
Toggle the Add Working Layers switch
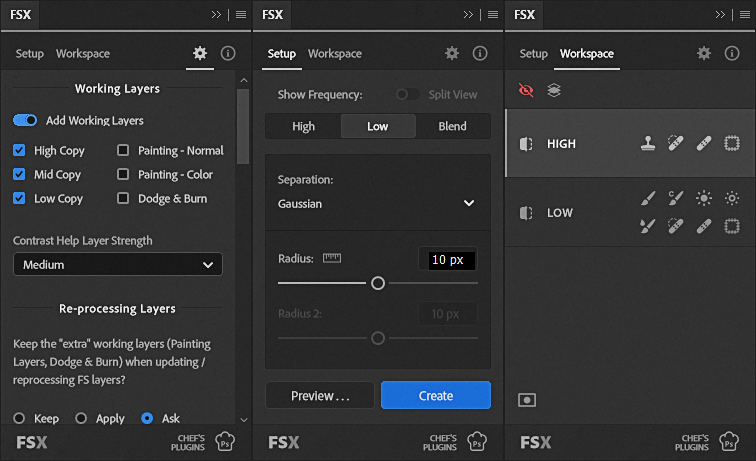point(25,120)
